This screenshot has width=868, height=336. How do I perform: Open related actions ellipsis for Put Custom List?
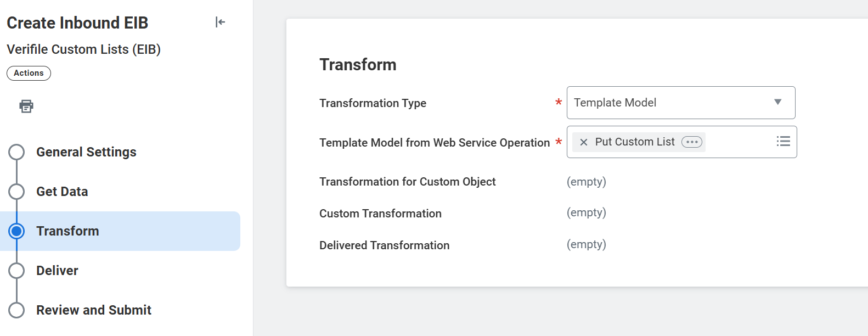point(691,142)
